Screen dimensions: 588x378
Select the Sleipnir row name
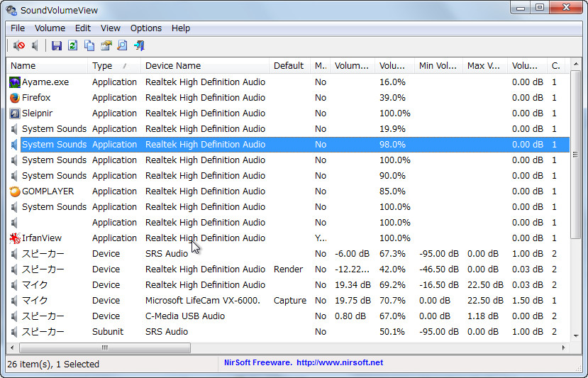(37, 113)
